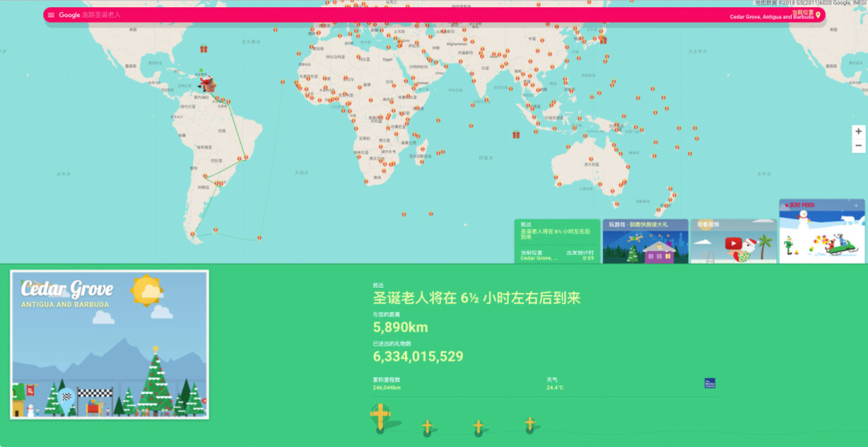The height and width of the screenshot is (447, 868).
Task: Click the 天气 label
Action: point(552,380)
